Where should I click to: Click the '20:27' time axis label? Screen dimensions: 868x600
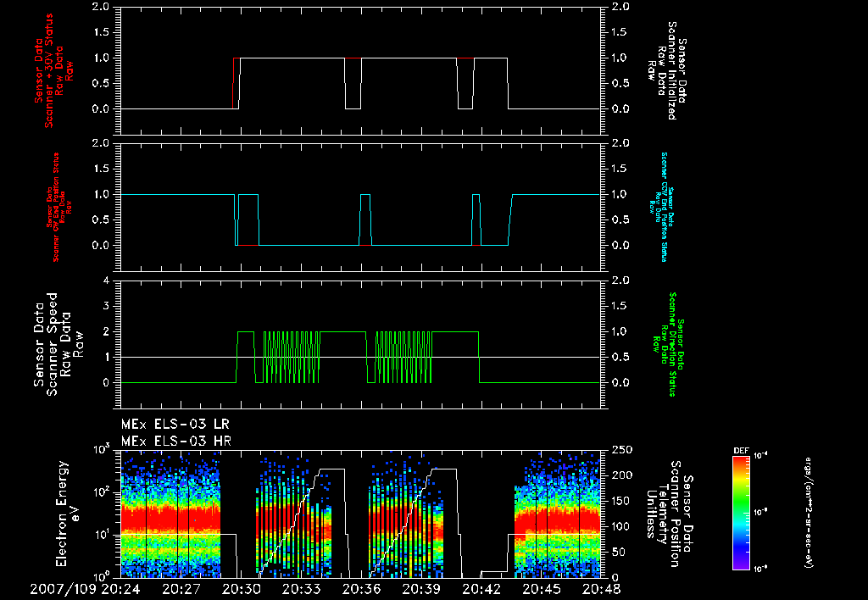[181, 589]
